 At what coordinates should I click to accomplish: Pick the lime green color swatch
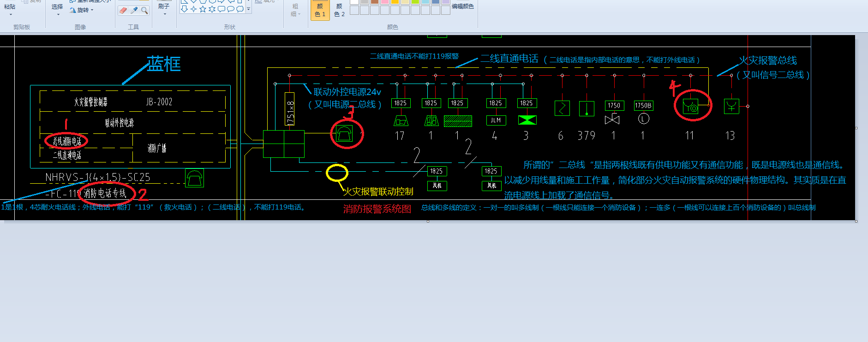pos(415,1)
